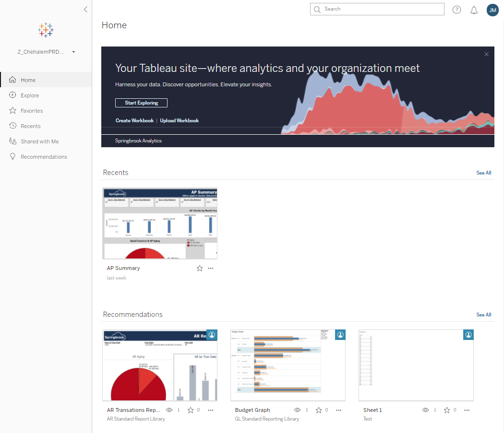Click the recommendation badge on AR Transations
Viewport: 504px width, 433px height.
(x=212, y=335)
